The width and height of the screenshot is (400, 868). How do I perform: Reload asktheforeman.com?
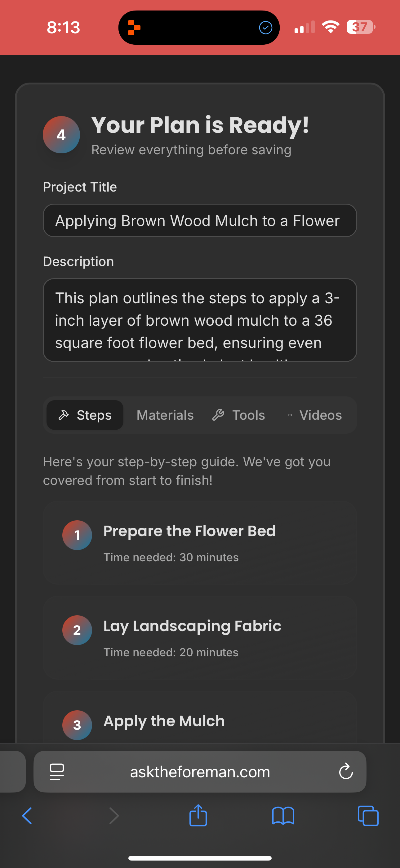coord(346,772)
